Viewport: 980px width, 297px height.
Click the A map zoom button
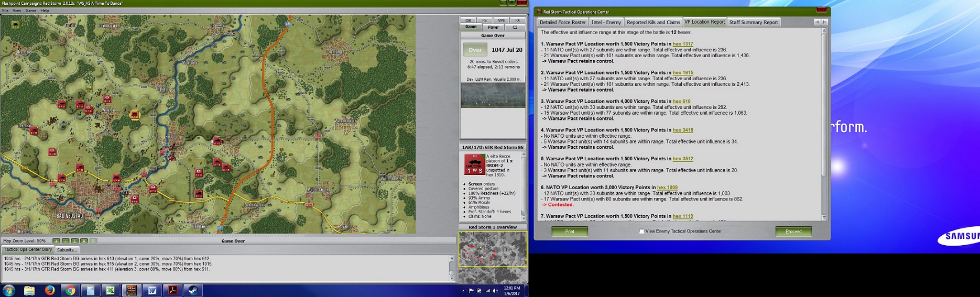click(x=84, y=241)
